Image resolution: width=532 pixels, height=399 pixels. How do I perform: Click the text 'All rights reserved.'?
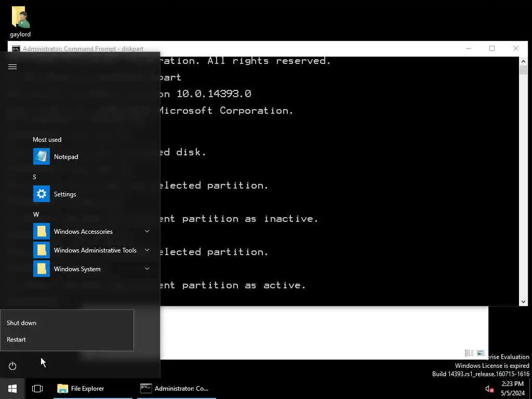(269, 61)
